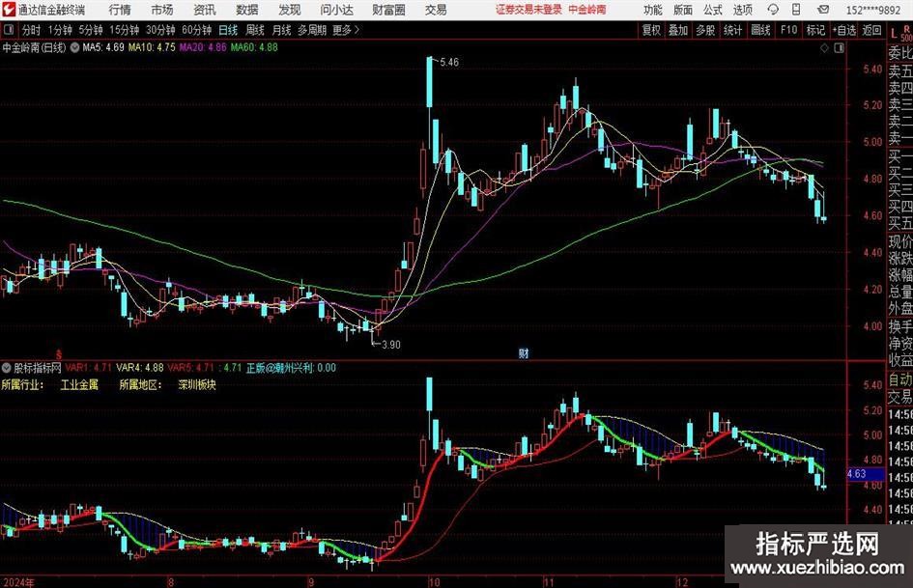913x588 pixels.
Task: Switch to 15分钟 period
Action: (x=125, y=30)
